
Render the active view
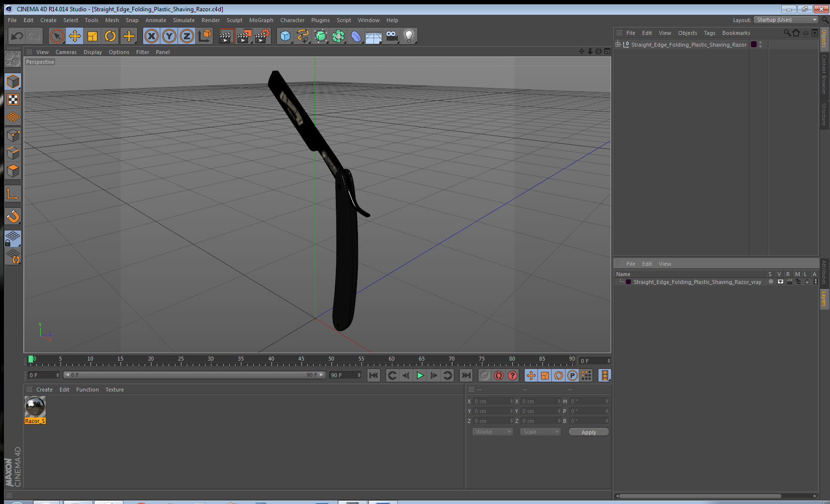(226, 36)
